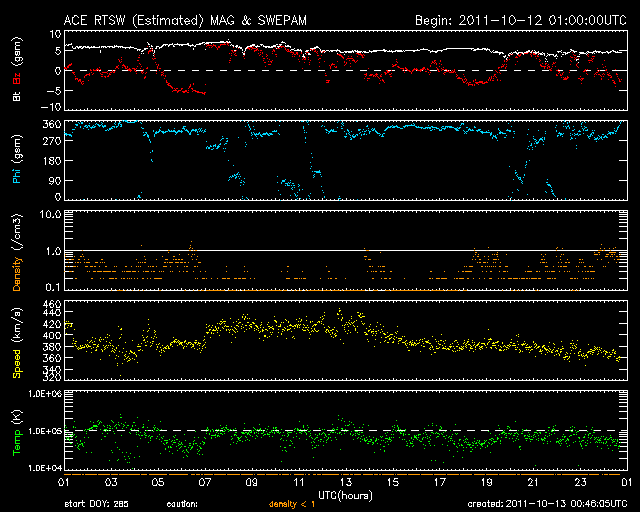
Task: Click the yellow Speed (km/s) axis label
Action: pos(17,340)
